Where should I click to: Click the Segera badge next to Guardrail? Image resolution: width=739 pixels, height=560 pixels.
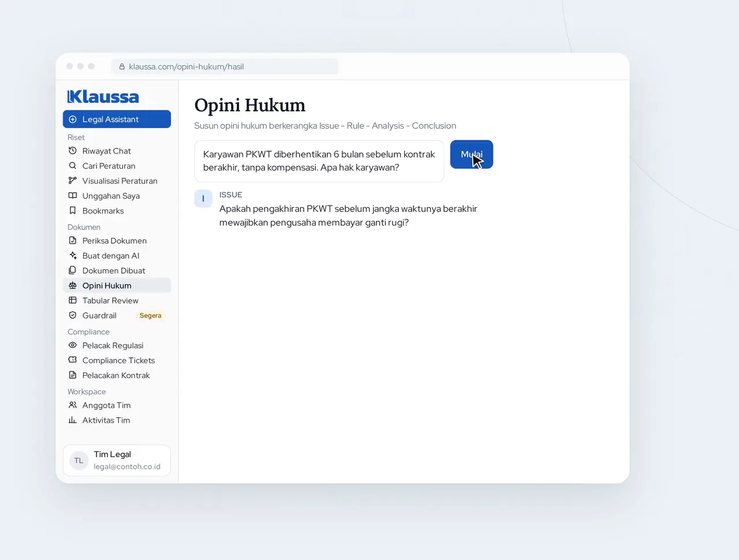click(x=150, y=316)
